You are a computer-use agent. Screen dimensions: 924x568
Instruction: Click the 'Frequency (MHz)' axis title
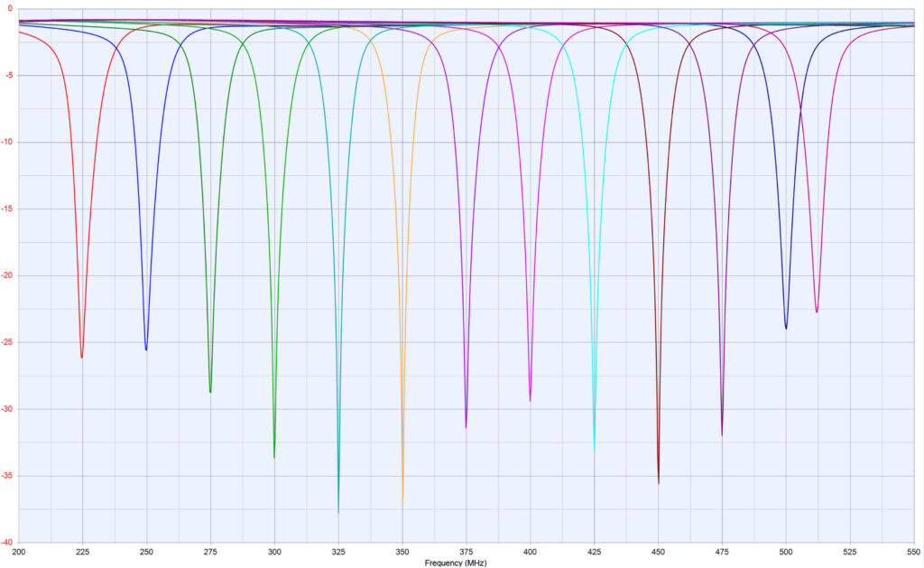(456, 563)
